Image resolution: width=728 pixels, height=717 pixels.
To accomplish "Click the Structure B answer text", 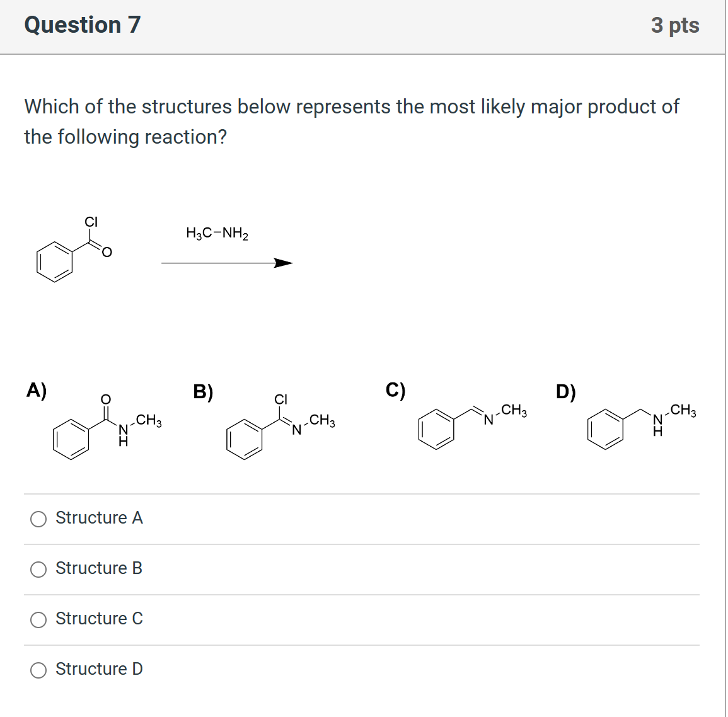I will pos(99,568).
